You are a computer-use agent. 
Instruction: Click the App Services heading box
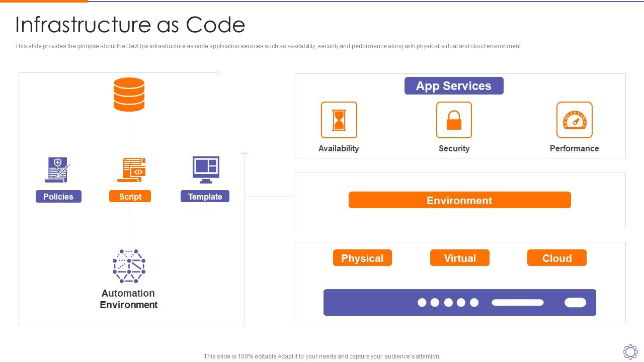[x=454, y=86]
